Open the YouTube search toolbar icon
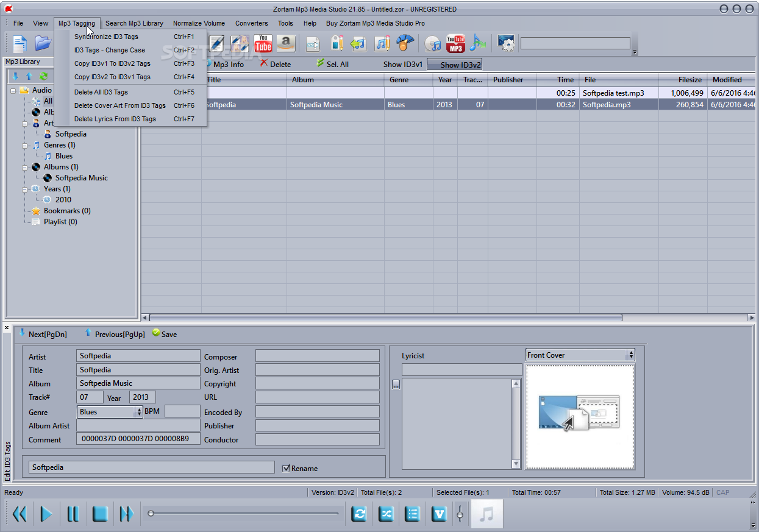The width and height of the screenshot is (759, 532). click(x=263, y=43)
